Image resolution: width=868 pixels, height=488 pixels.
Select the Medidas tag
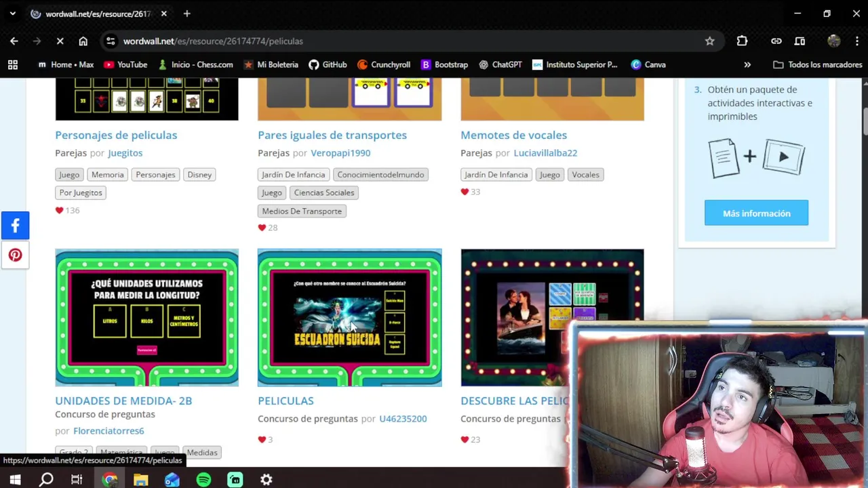(202, 452)
